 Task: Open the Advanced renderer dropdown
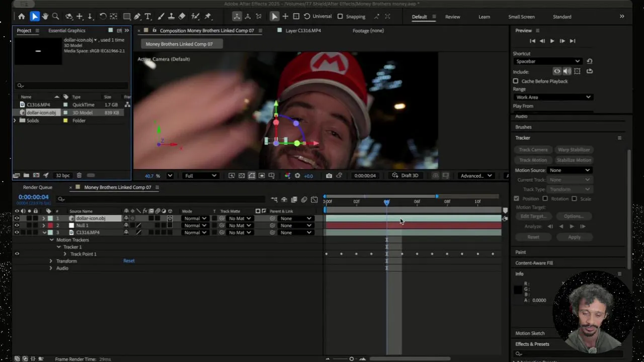pyautogui.click(x=476, y=175)
